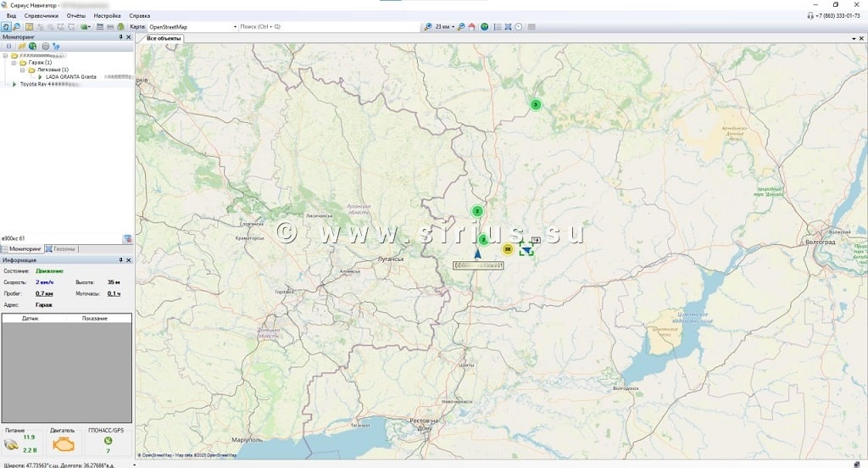Click the list view icon in map toolbar
868x468 pixels.
click(498, 26)
